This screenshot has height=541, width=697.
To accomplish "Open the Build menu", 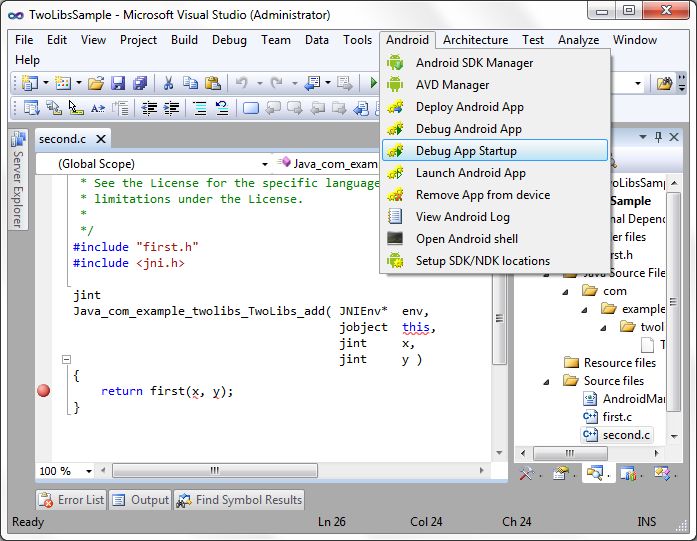I will (x=184, y=40).
